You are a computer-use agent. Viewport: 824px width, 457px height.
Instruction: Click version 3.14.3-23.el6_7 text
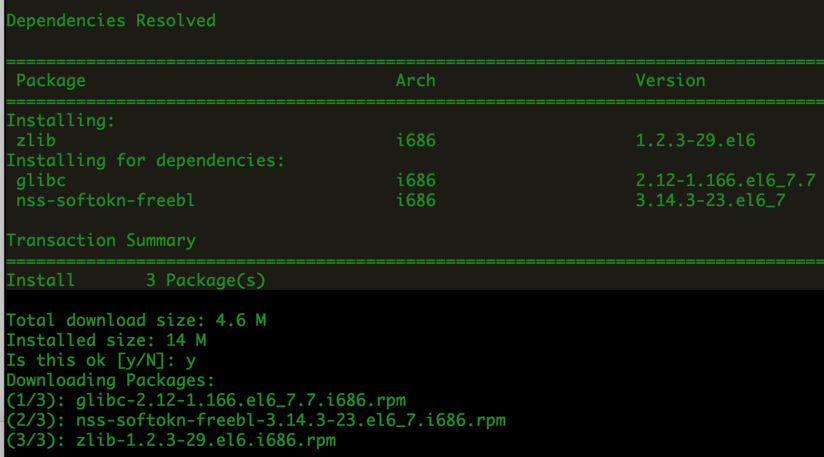710,200
